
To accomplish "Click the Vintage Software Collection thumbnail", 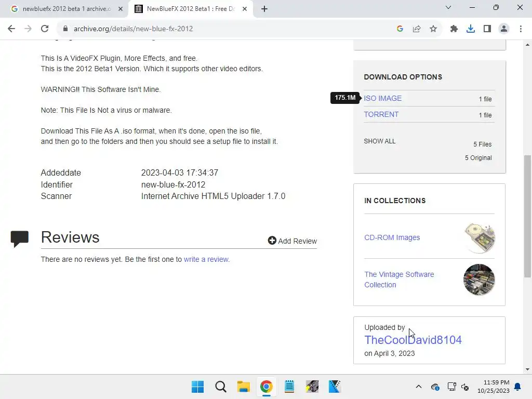I will 479,280.
